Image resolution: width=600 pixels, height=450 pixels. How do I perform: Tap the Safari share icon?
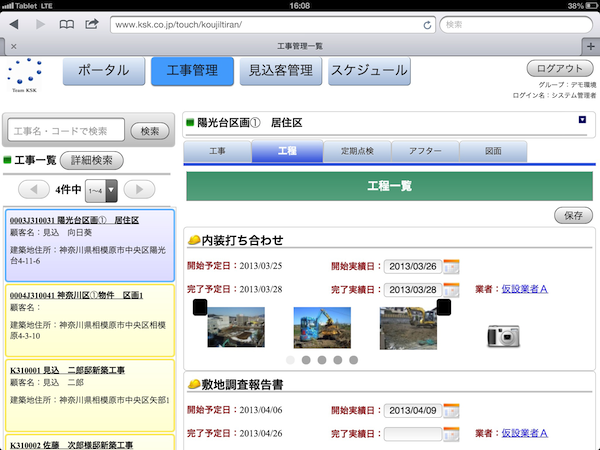[x=92, y=23]
